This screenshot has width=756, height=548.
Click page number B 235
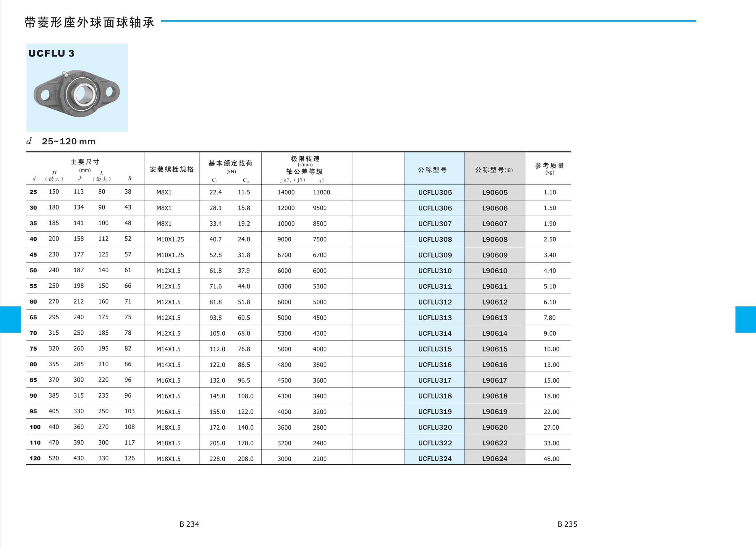tap(567, 524)
